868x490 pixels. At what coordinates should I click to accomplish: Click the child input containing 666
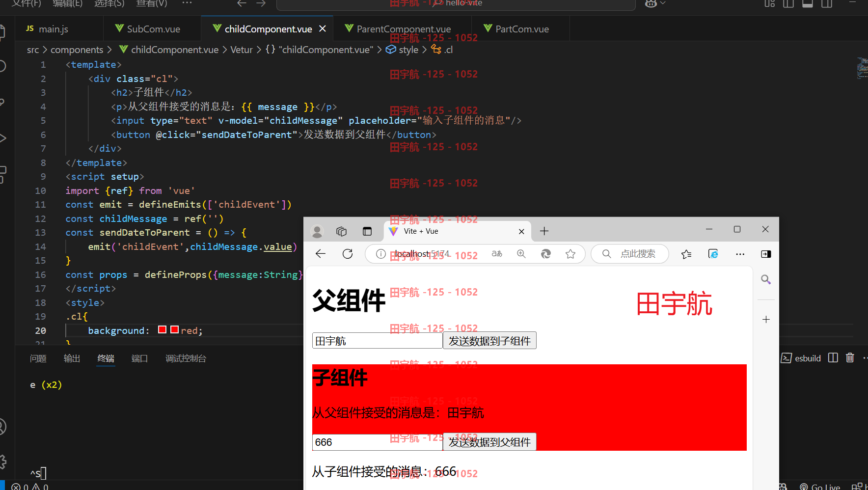377,442
